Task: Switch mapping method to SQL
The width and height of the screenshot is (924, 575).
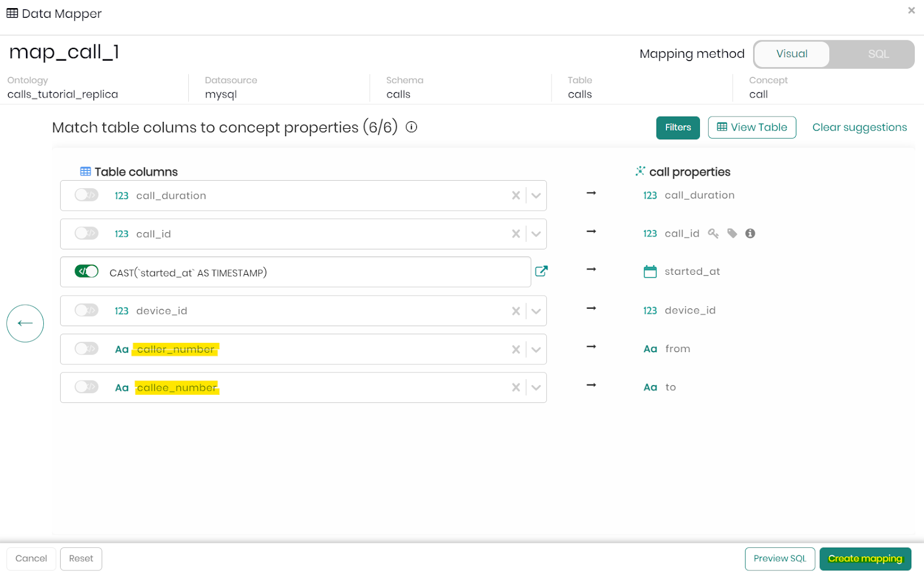Action: point(878,54)
